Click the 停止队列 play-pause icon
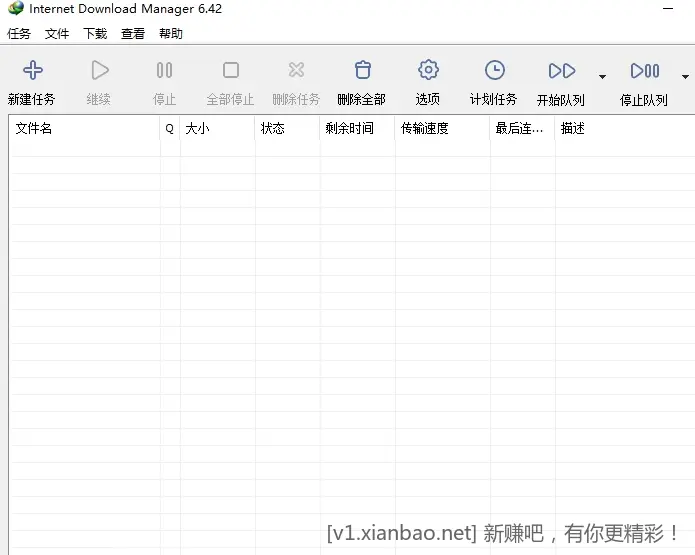Image resolution: width=695 pixels, height=555 pixels. pyautogui.click(x=645, y=70)
